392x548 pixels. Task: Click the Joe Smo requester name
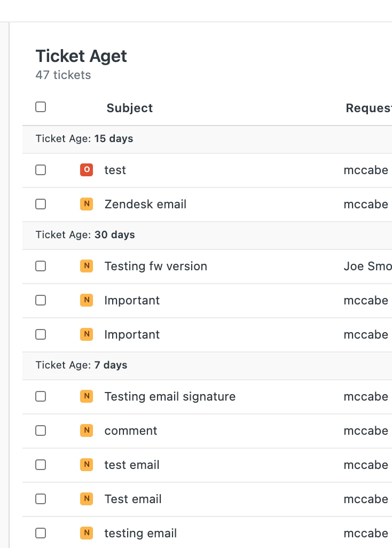pos(367,266)
